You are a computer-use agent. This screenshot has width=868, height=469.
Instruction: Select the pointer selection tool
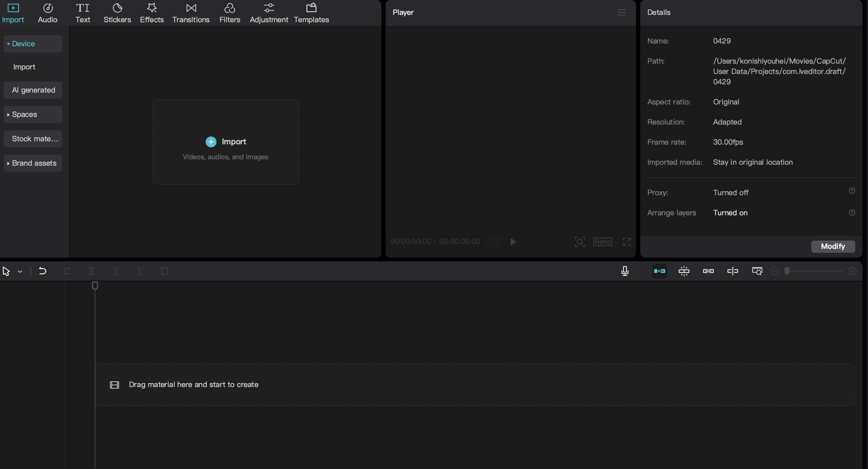pos(6,271)
